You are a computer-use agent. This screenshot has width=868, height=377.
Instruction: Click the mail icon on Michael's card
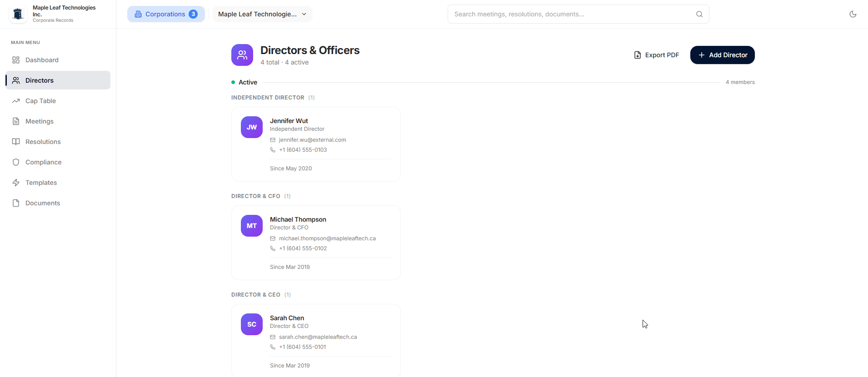click(273, 238)
